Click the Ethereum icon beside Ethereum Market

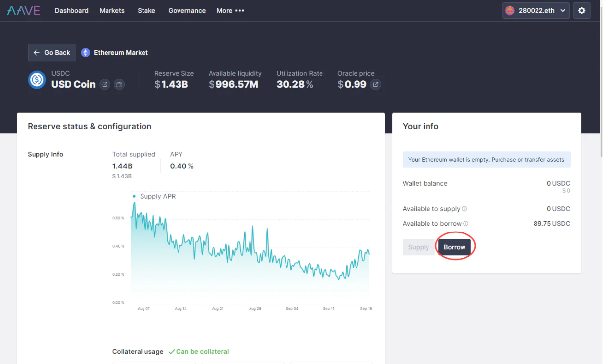point(86,53)
